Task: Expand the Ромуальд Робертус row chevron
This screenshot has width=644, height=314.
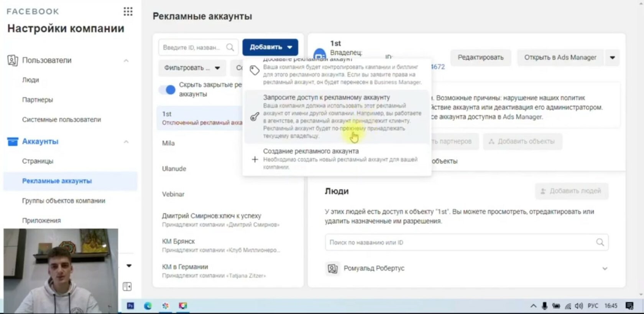Action: [x=605, y=269]
